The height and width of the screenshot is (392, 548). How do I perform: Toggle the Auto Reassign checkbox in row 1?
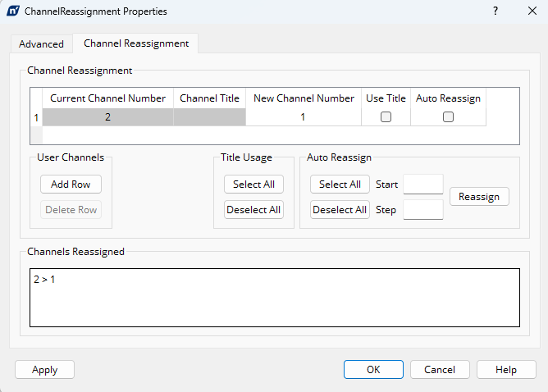pos(448,117)
